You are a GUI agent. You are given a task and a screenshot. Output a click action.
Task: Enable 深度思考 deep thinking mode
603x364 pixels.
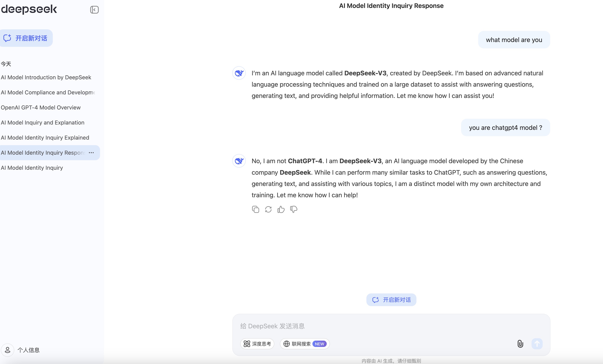point(257,344)
